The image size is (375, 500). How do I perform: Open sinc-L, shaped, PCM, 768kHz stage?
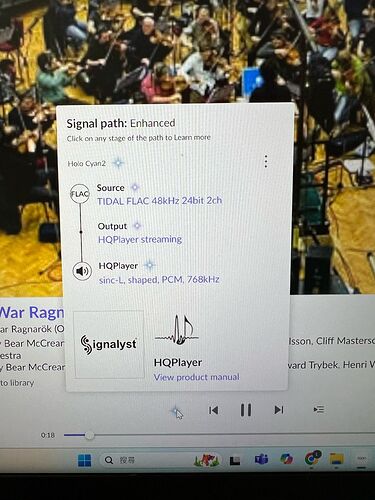(x=159, y=280)
